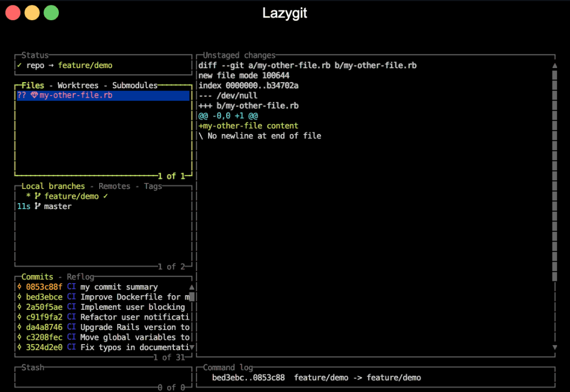The image size is (570, 392).
Task: Select the untracked file my-other-file.rb
Action: pyautogui.click(x=76, y=95)
